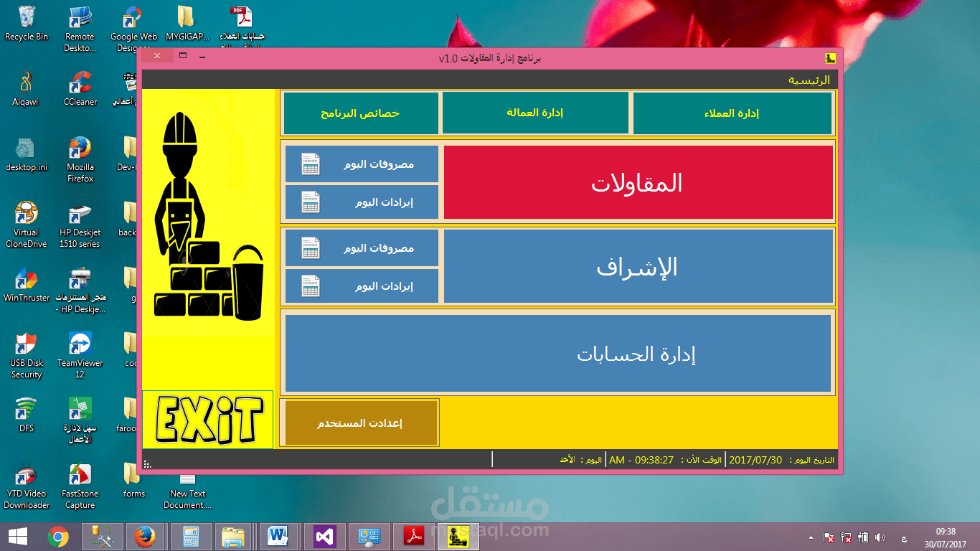Open خصائص البرنامج program properties
This screenshot has height=551, width=980.
(x=361, y=113)
